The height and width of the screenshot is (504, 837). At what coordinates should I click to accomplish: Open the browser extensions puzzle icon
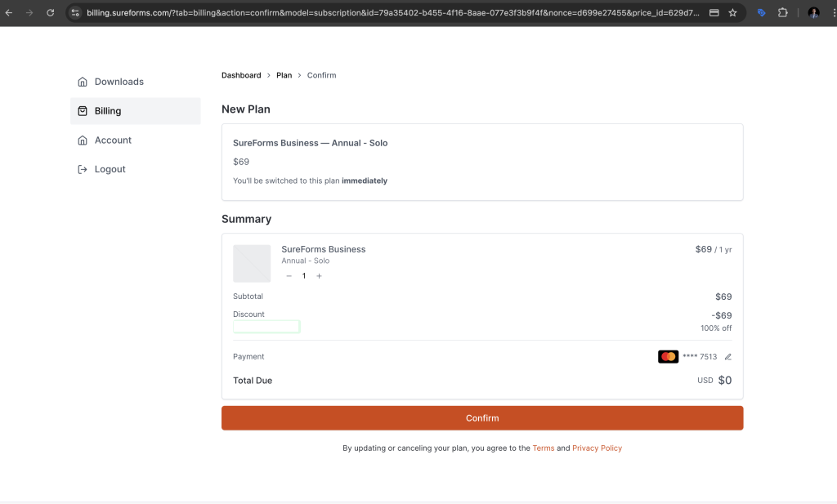[x=781, y=13]
